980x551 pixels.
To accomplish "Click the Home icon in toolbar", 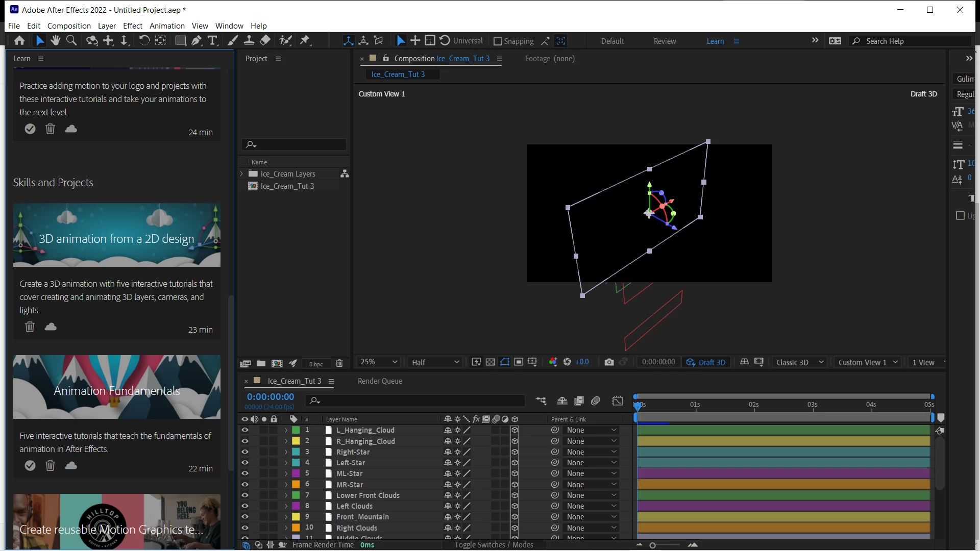I will [x=19, y=41].
